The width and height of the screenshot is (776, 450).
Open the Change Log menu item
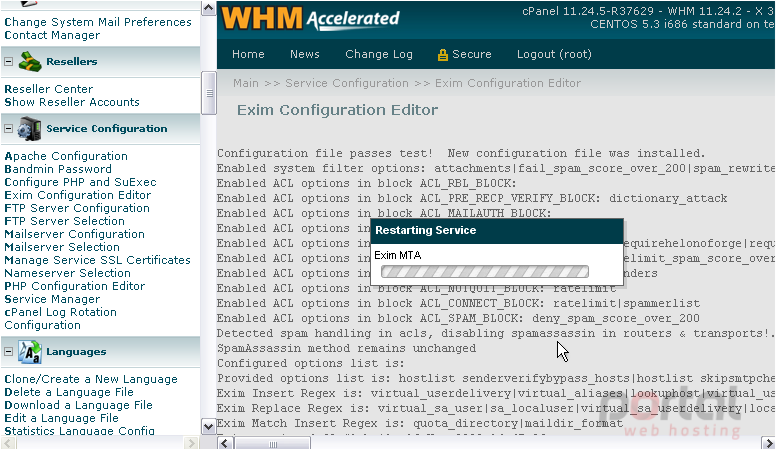pyautogui.click(x=379, y=54)
